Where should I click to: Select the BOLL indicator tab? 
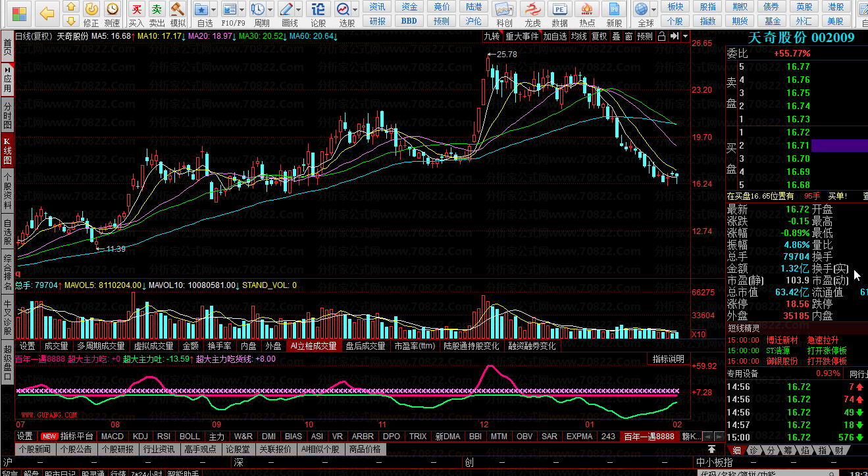click(x=190, y=436)
